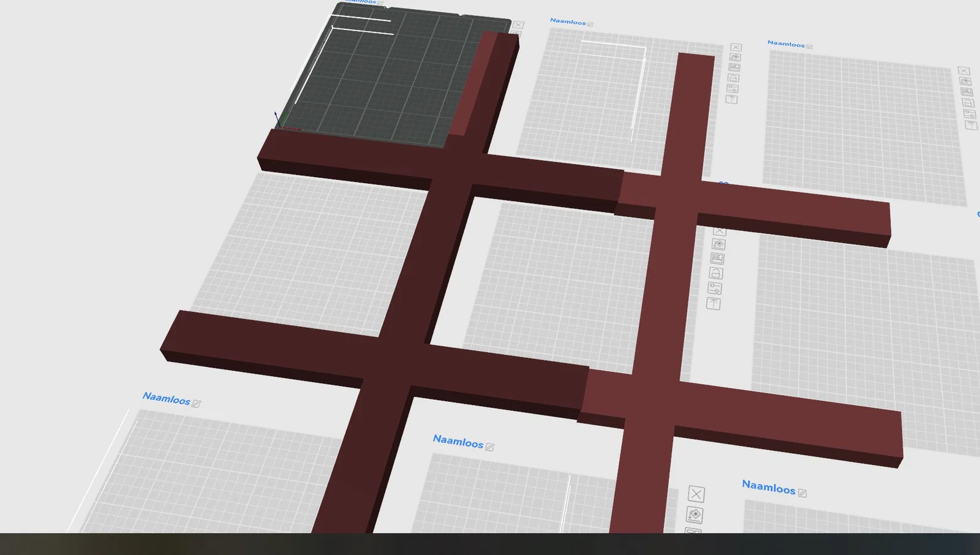Image resolution: width=980 pixels, height=555 pixels.
Task: Remove the dark active plate with its X icon
Action: point(518,25)
